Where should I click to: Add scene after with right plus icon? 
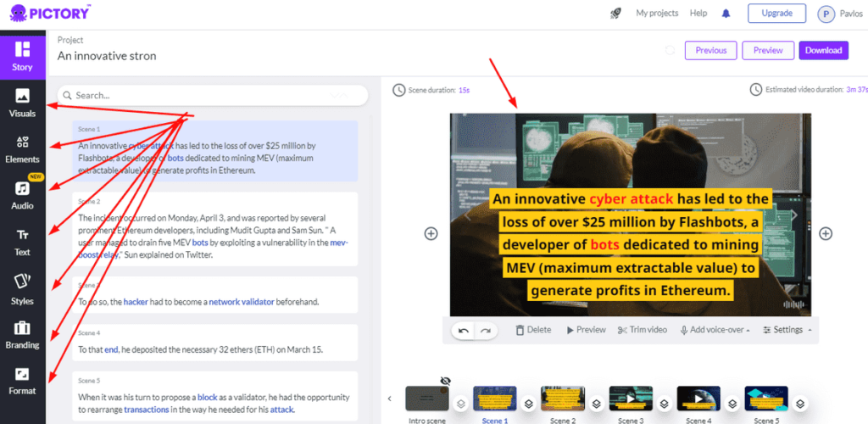[x=826, y=233]
